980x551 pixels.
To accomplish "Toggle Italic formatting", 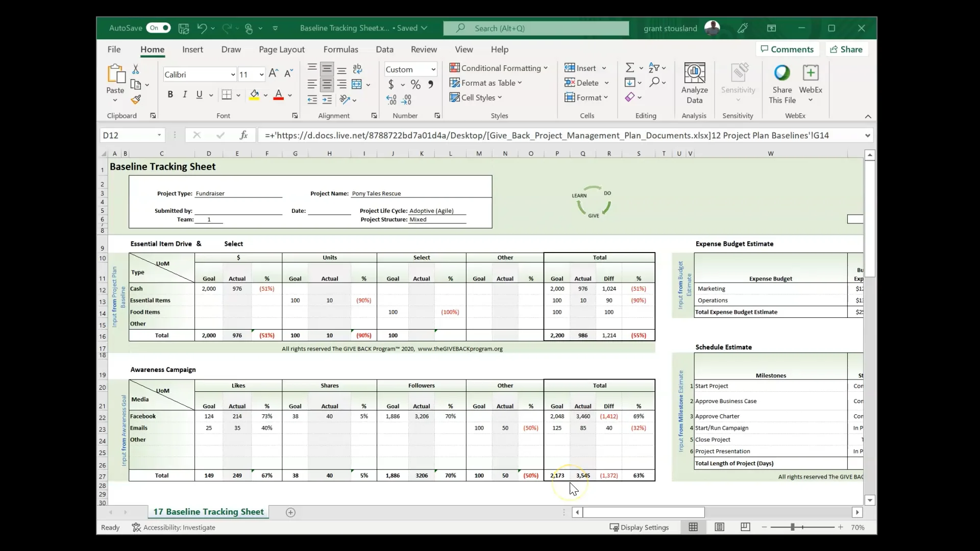I will click(x=185, y=94).
